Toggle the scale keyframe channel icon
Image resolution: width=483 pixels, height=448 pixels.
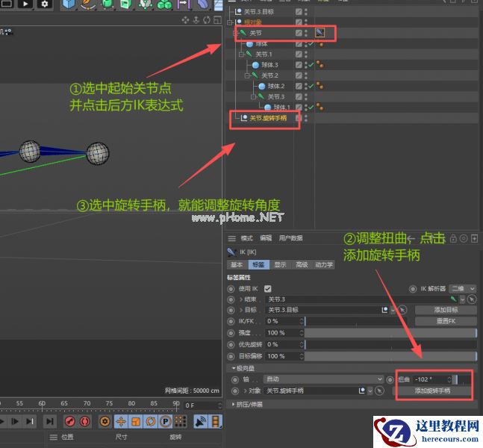click(136, 421)
